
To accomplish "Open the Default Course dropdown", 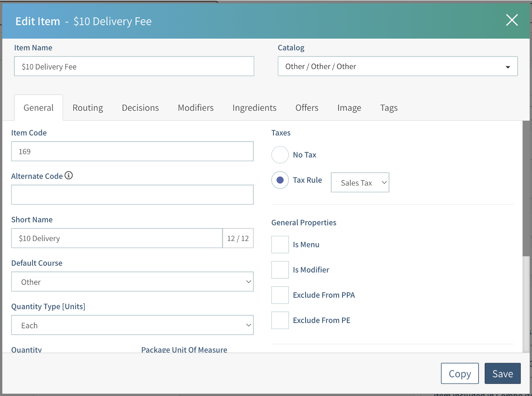I will coord(132,282).
